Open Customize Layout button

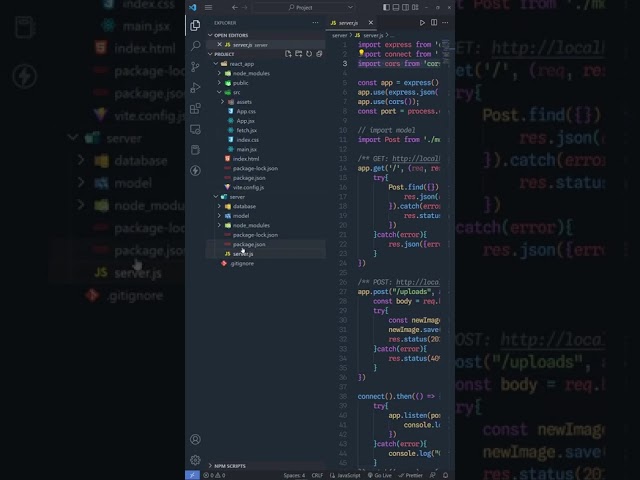click(x=415, y=7)
